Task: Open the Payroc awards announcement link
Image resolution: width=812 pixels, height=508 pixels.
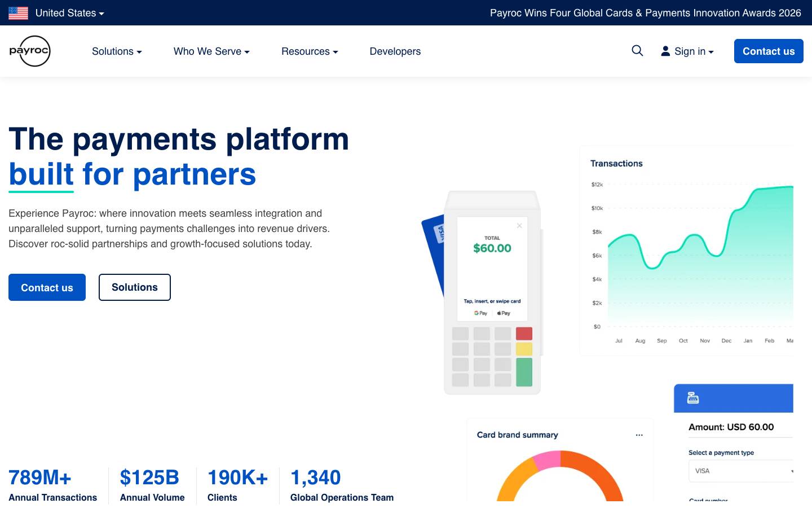Action: point(645,13)
